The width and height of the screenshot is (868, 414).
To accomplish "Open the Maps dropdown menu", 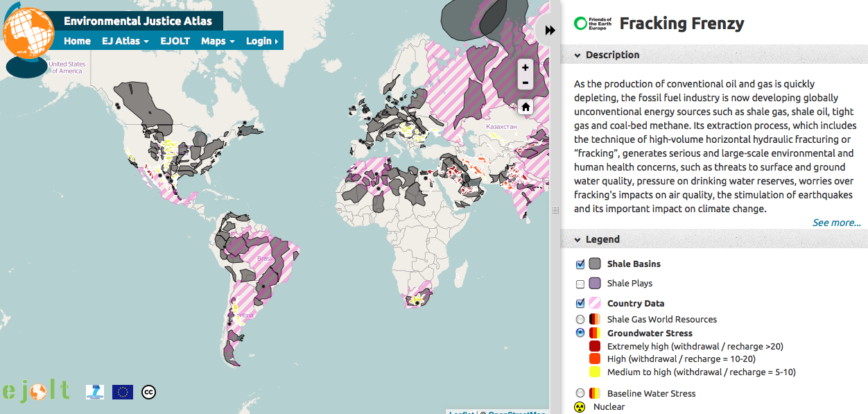I will pyautogui.click(x=218, y=41).
